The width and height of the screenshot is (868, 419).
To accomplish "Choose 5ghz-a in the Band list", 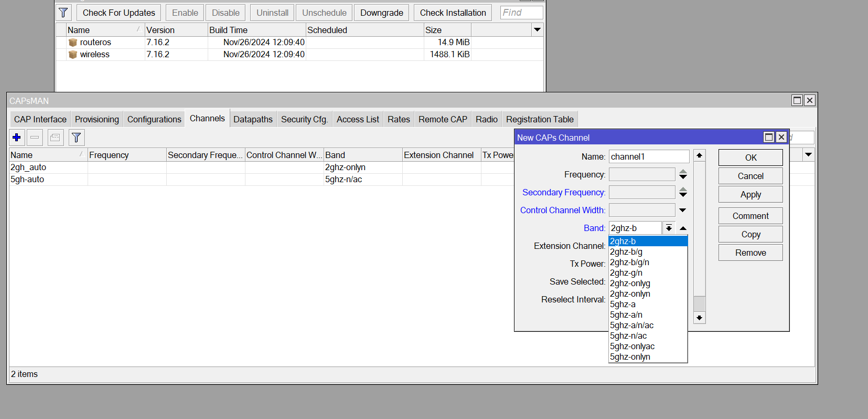I will 648,305.
